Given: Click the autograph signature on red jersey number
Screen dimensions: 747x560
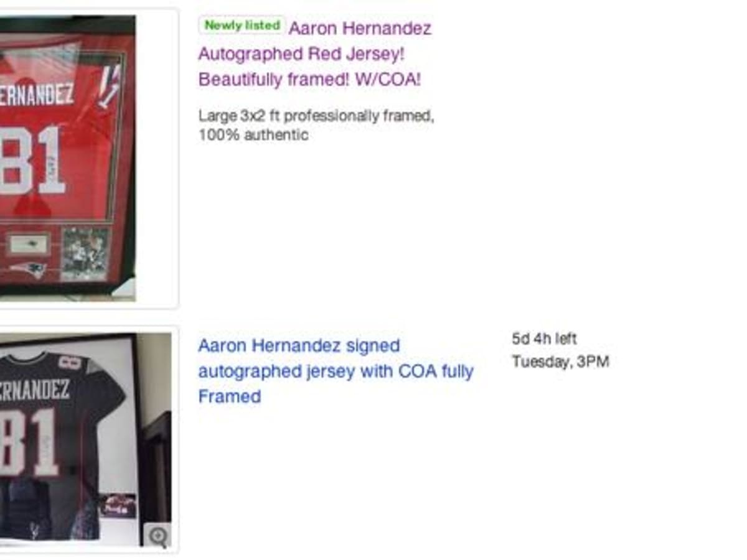Looking at the screenshot, I should point(50,169).
